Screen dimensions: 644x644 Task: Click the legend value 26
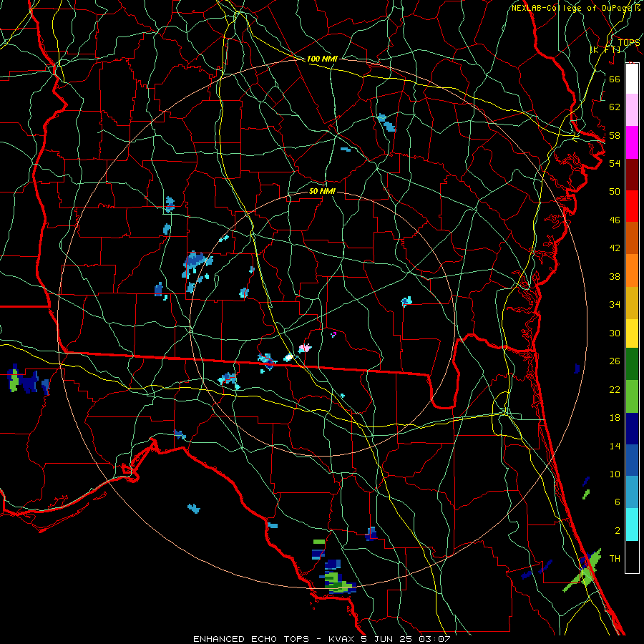click(x=615, y=361)
